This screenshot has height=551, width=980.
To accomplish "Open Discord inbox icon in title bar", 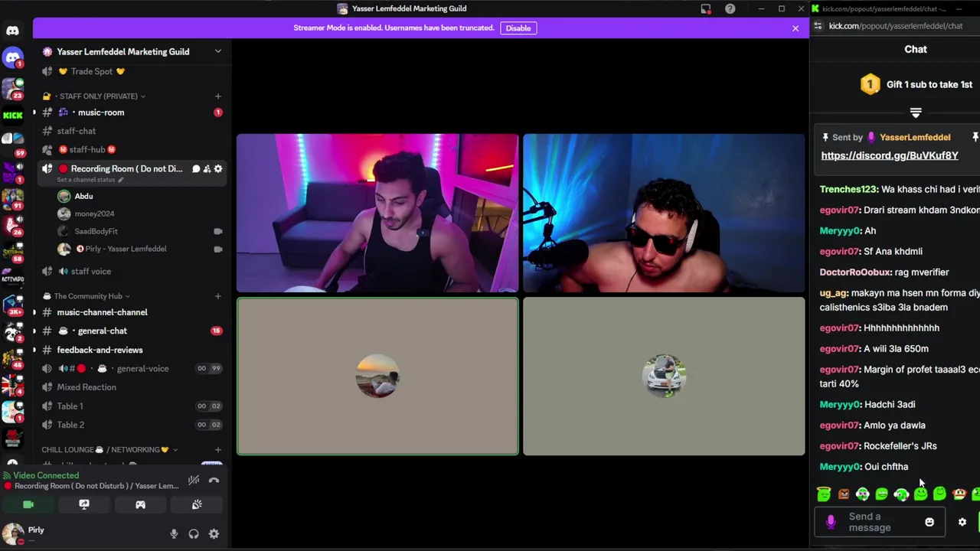I will tap(706, 8).
